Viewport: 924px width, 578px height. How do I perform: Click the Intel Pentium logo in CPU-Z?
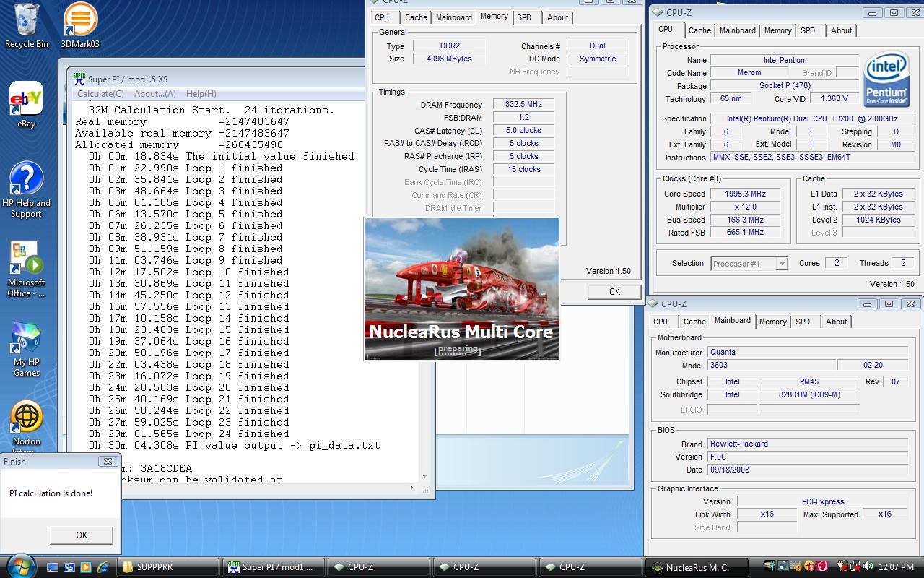tap(885, 79)
